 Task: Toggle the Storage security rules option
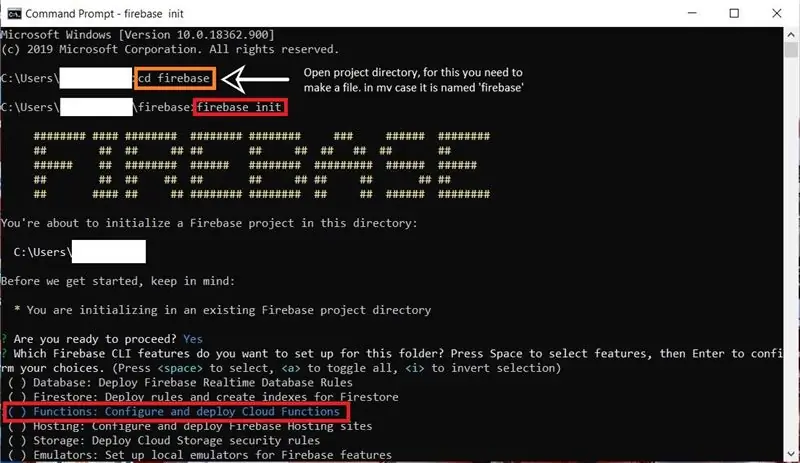[x=164, y=440]
